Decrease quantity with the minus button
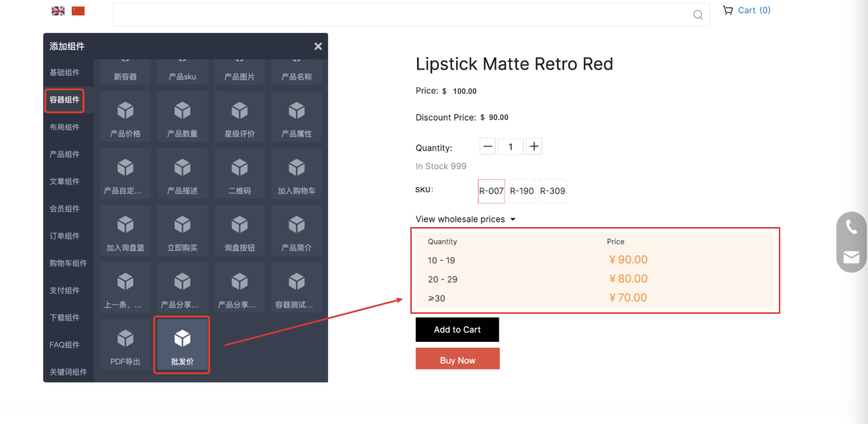This screenshot has height=424, width=868. click(487, 146)
